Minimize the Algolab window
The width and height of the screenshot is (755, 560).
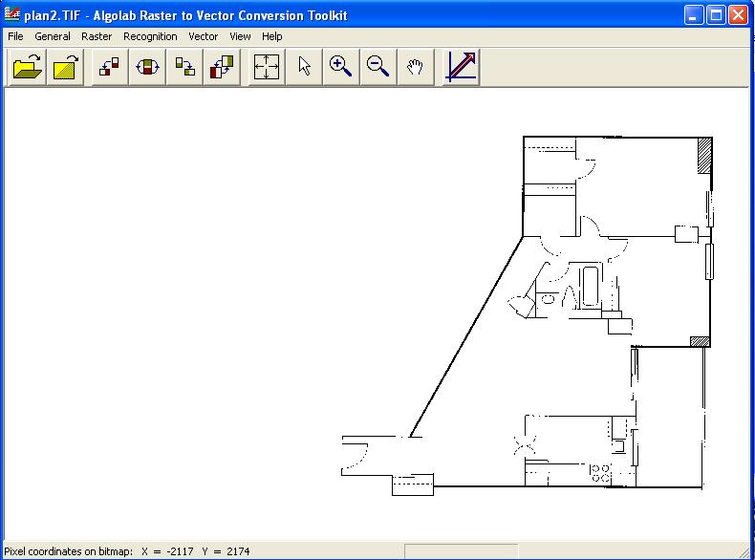coord(694,15)
